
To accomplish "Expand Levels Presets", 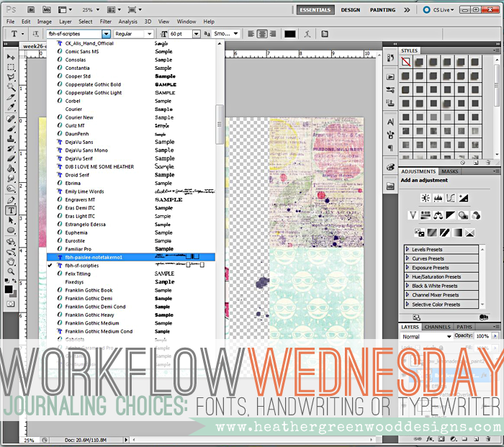I will click(408, 249).
